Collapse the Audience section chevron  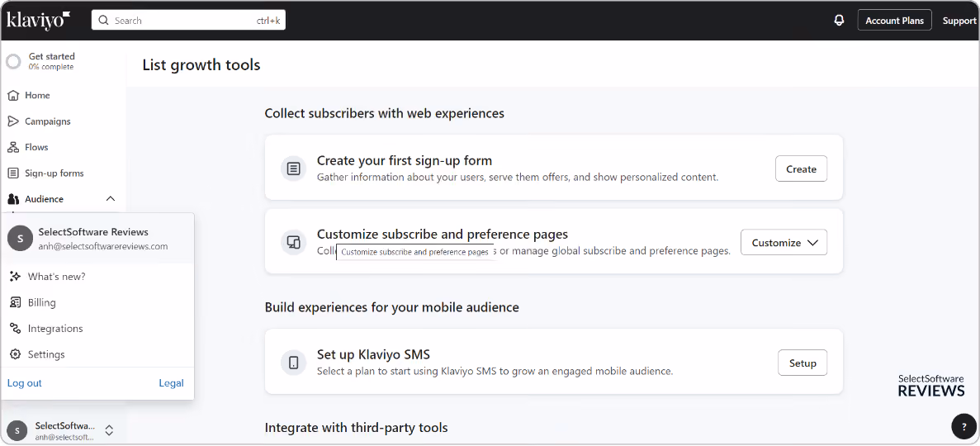111,199
